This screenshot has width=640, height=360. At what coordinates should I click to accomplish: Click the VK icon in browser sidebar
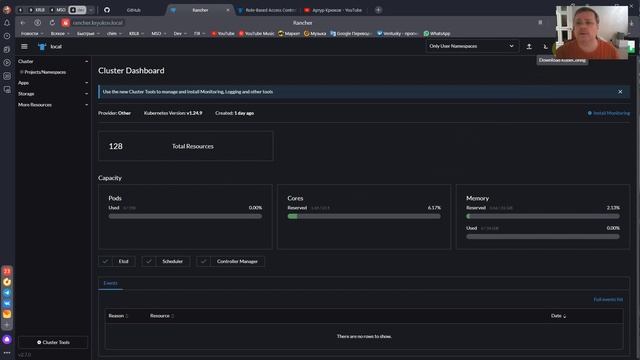coord(7,304)
